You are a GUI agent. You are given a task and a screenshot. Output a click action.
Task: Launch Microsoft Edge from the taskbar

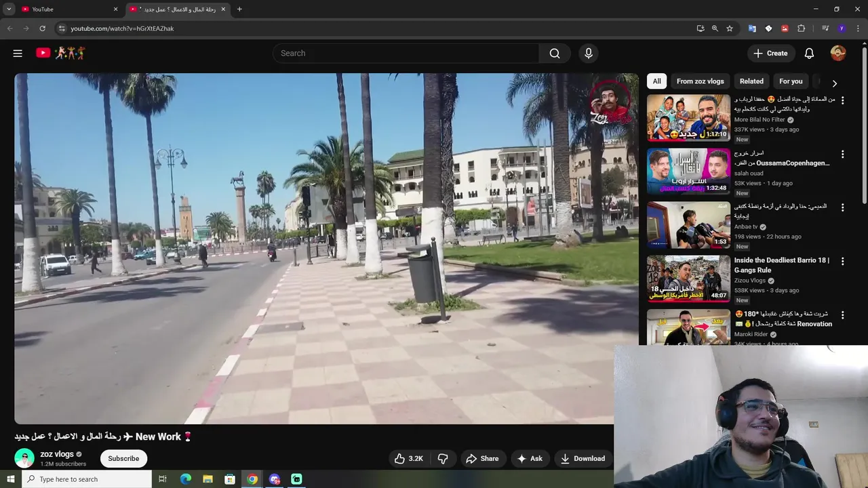pos(186,479)
